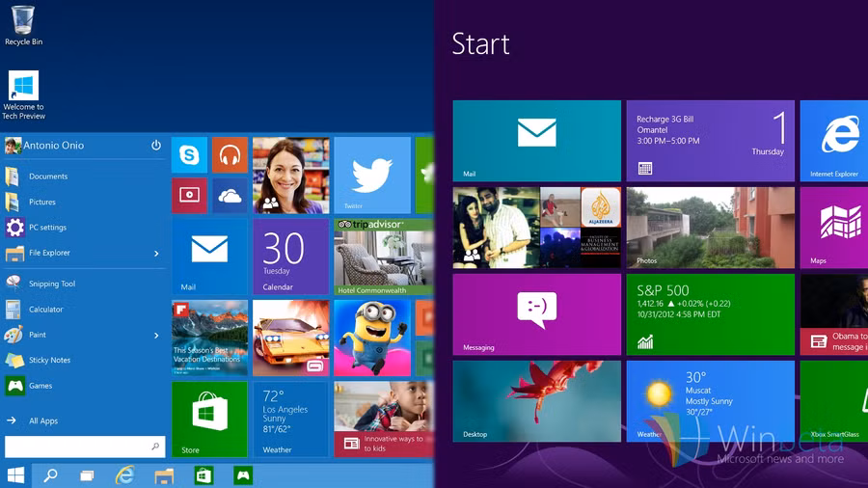Open the Twitter tile
868x488 pixels.
tap(372, 176)
